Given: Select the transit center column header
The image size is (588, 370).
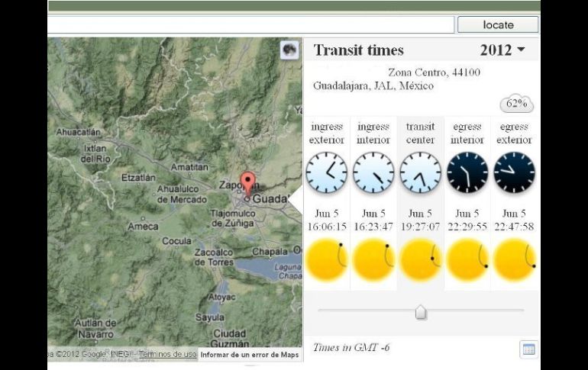Looking at the screenshot, I should coord(420,134).
